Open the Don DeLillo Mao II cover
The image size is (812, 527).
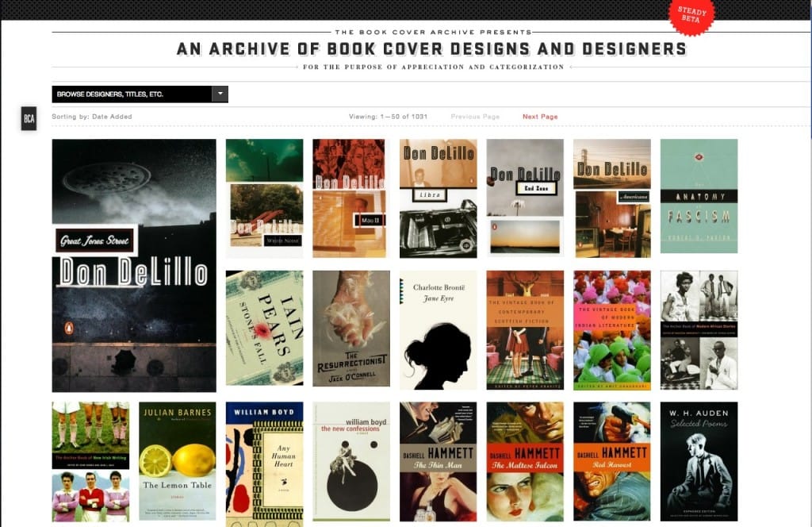click(x=349, y=198)
